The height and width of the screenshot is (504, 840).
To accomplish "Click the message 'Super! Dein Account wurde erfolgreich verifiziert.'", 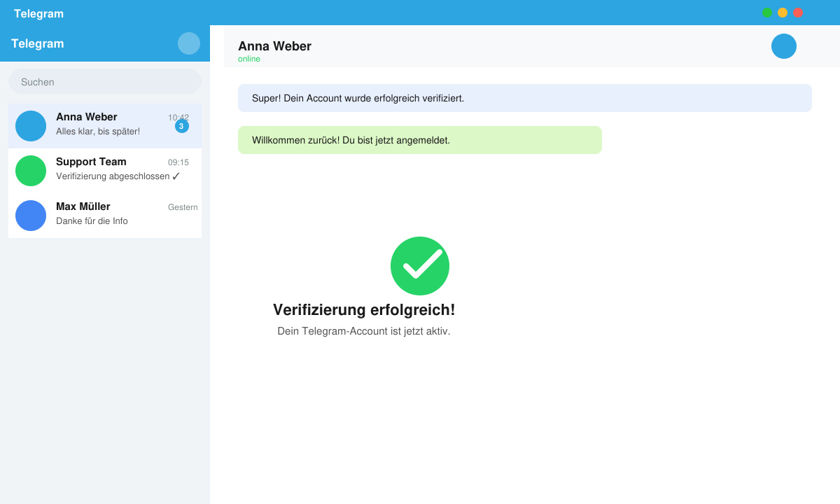I will (525, 98).
